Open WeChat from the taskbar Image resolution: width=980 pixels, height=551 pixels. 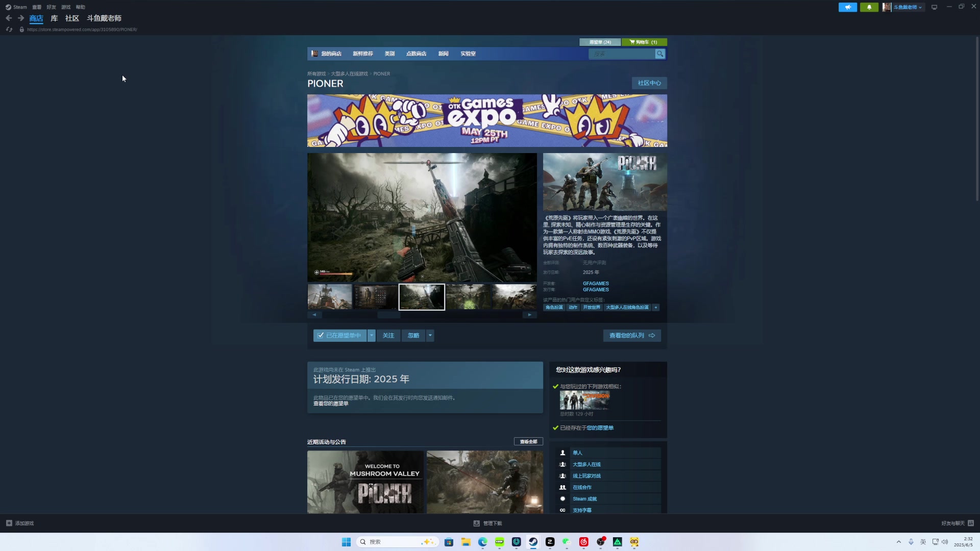click(x=567, y=542)
